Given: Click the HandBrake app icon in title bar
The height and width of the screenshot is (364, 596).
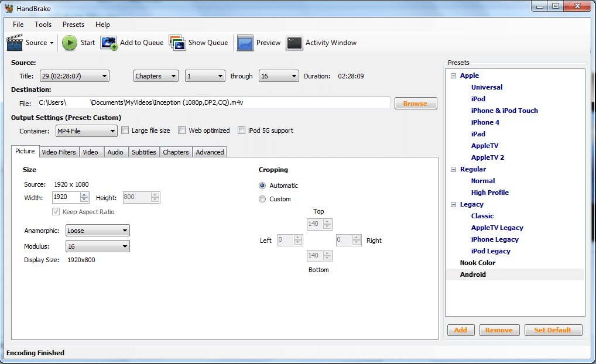Looking at the screenshot, I should tap(9, 8).
